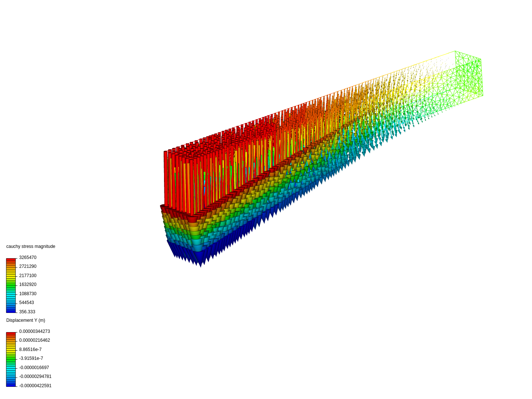Click the value -0.00000422591 on the displacement legend
532x399 pixels.
click(35, 385)
